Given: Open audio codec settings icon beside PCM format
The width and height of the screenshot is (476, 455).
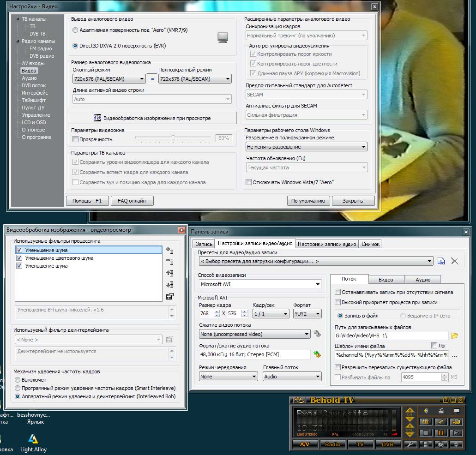Looking at the screenshot, I should (317, 354).
